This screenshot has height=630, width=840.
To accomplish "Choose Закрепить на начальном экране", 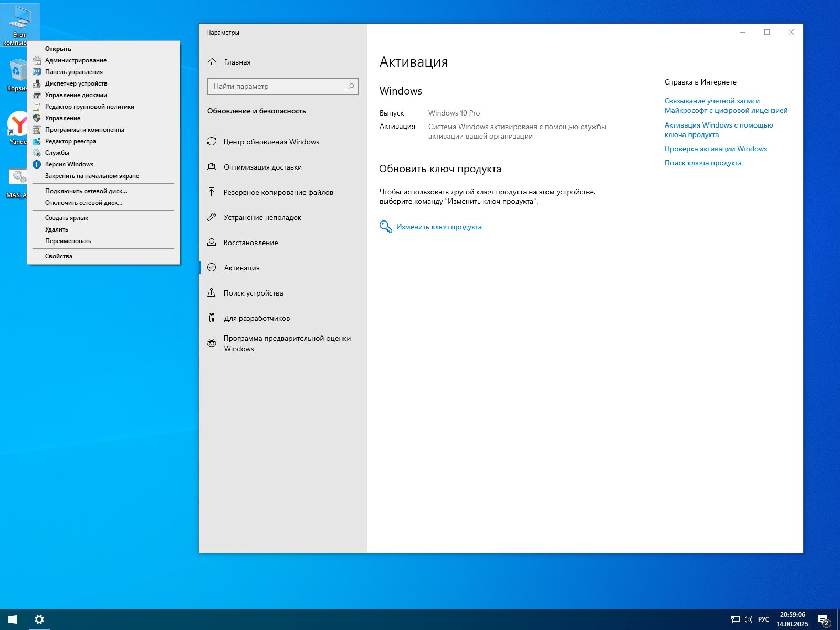I will (103, 176).
